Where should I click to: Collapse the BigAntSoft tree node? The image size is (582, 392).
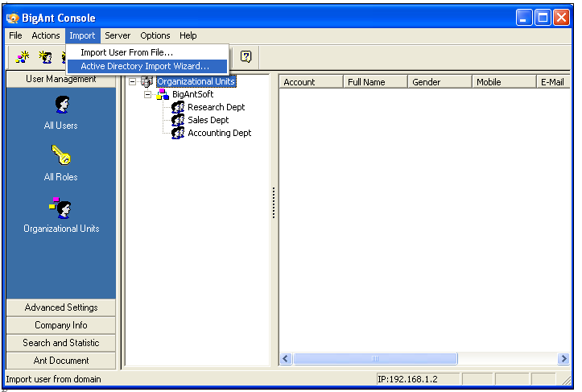[147, 94]
